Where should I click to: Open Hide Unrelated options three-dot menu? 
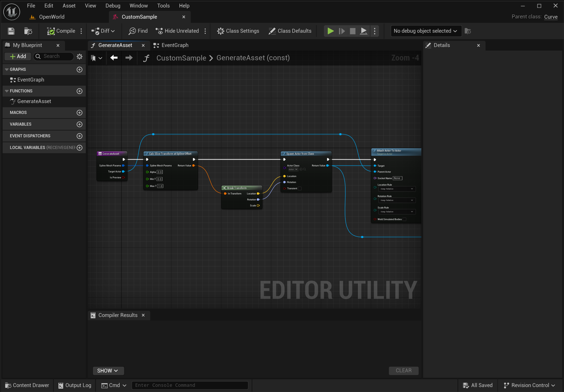click(x=205, y=31)
